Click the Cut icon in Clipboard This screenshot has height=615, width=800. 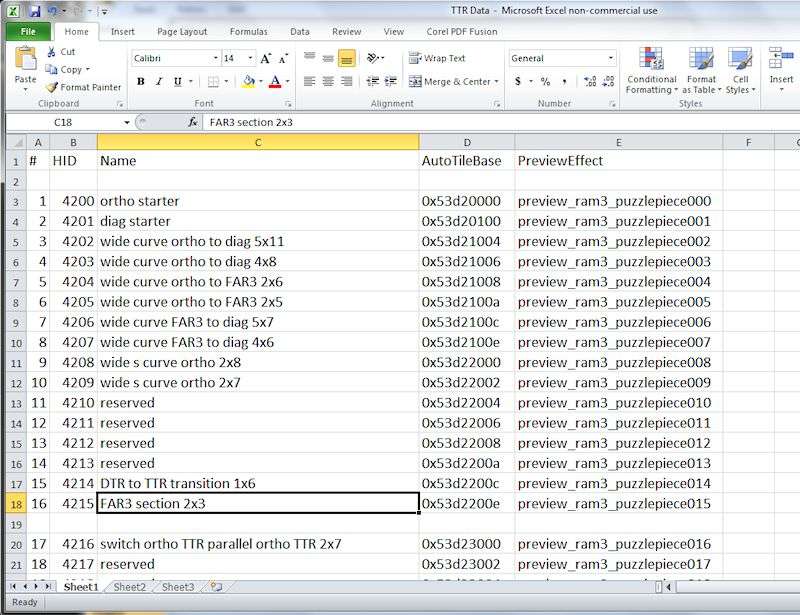[60, 52]
